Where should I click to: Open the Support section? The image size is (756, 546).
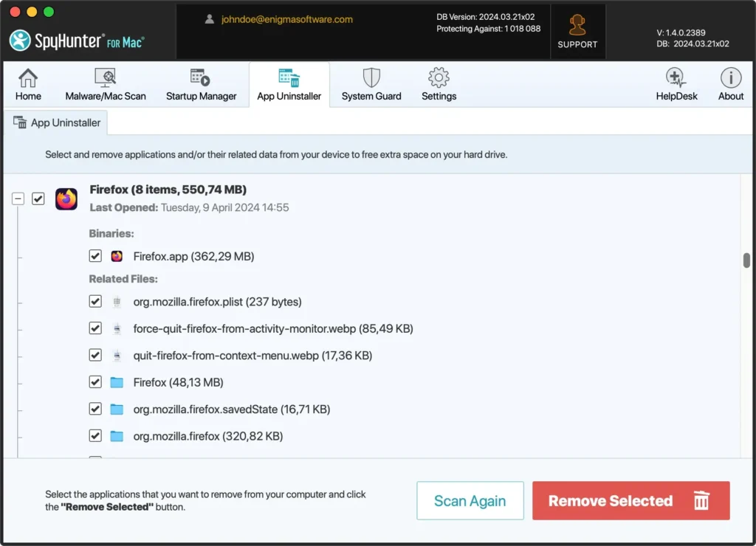[x=577, y=31]
